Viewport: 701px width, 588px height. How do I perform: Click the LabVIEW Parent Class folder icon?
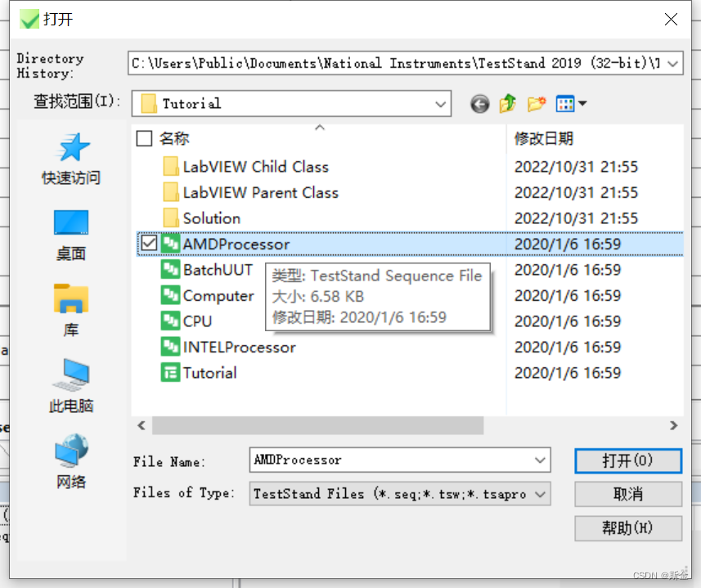pos(171,192)
